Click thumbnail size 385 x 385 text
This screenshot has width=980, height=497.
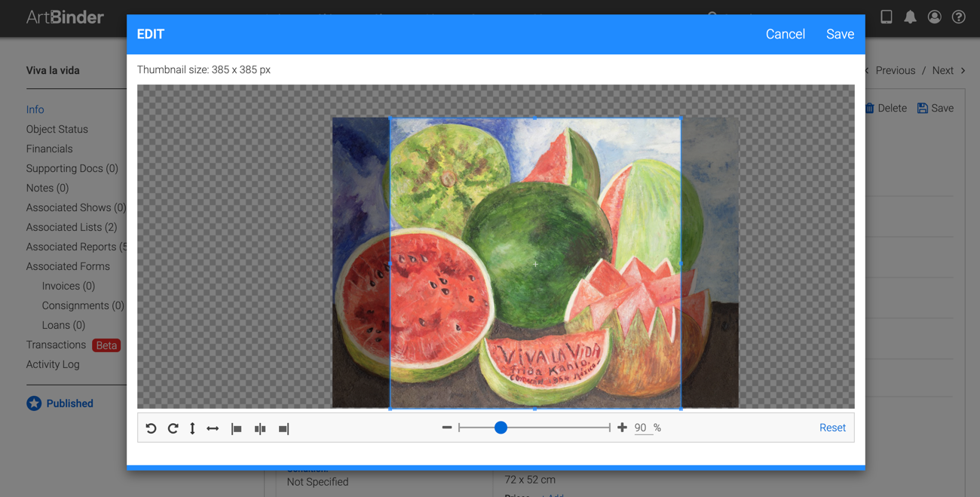204,69
